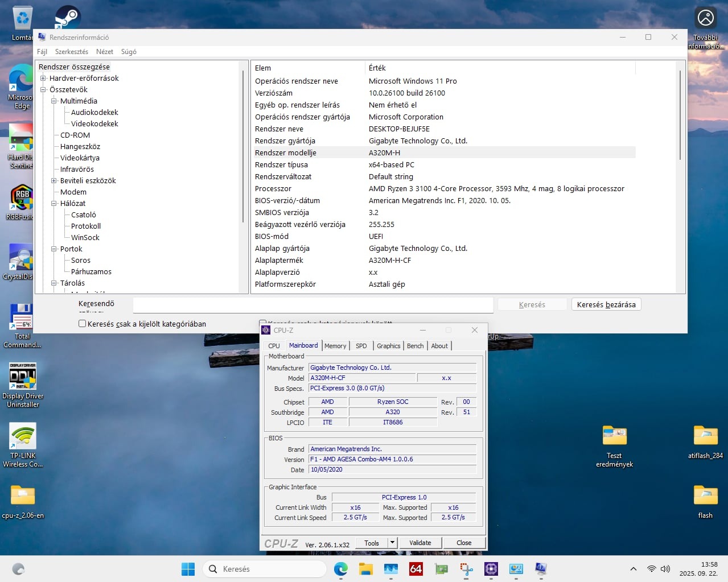Open File Explorer from the taskbar

tap(365, 569)
